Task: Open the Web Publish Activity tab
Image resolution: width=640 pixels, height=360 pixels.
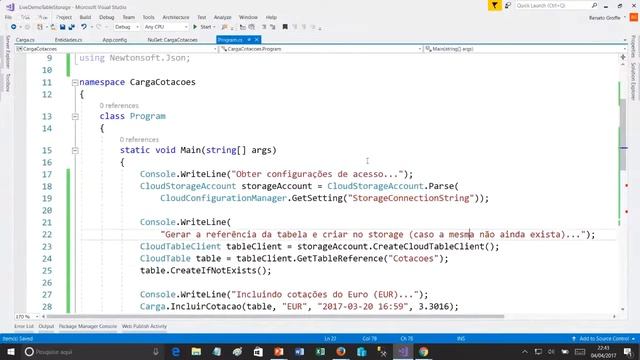Action: point(144,326)
